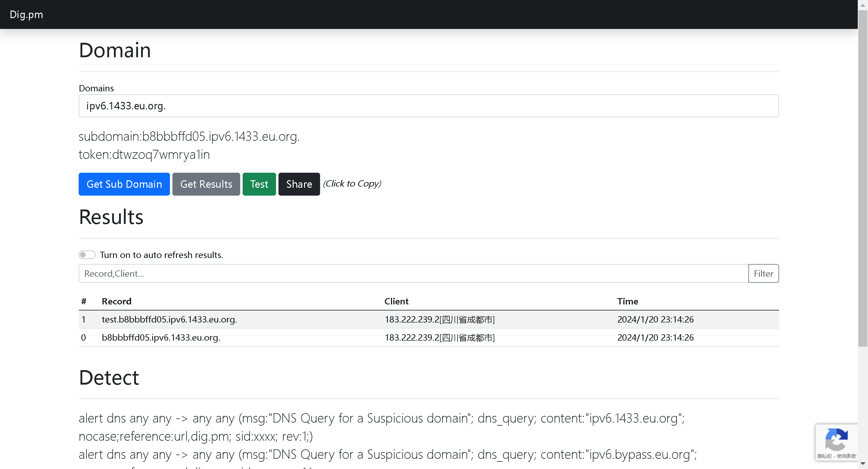Screen dimensions: 868x469
Task: Click scrollbar down arrow at bottom
Action: pos(863,464)
